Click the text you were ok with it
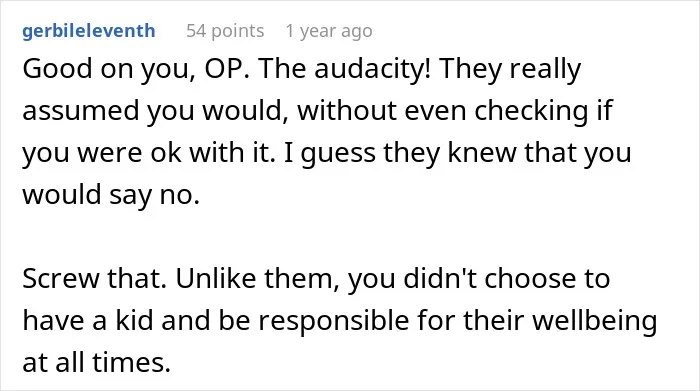Viewport: 700px width, 391px height. [149, 152]
